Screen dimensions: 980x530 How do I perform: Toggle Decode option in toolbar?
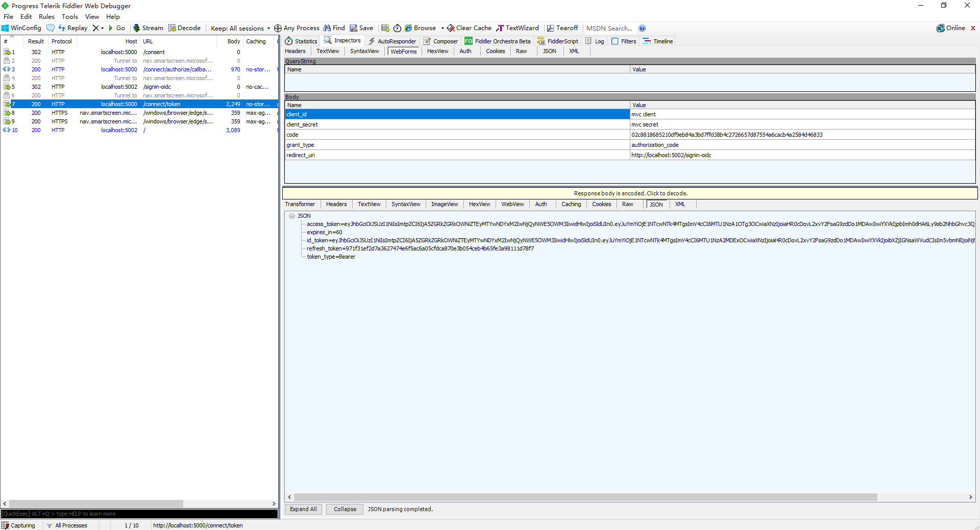click(184, 28)
